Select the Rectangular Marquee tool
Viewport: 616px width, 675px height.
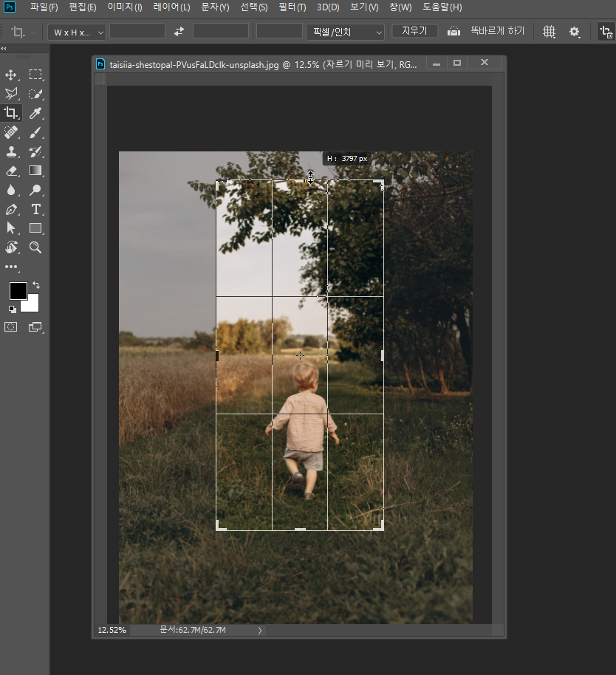click(35, 75)
